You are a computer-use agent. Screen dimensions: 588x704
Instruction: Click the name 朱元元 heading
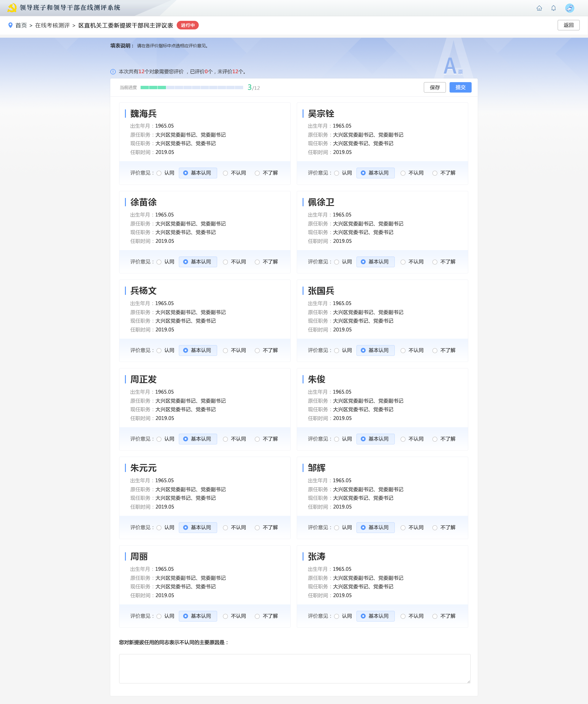click(143, 468)
